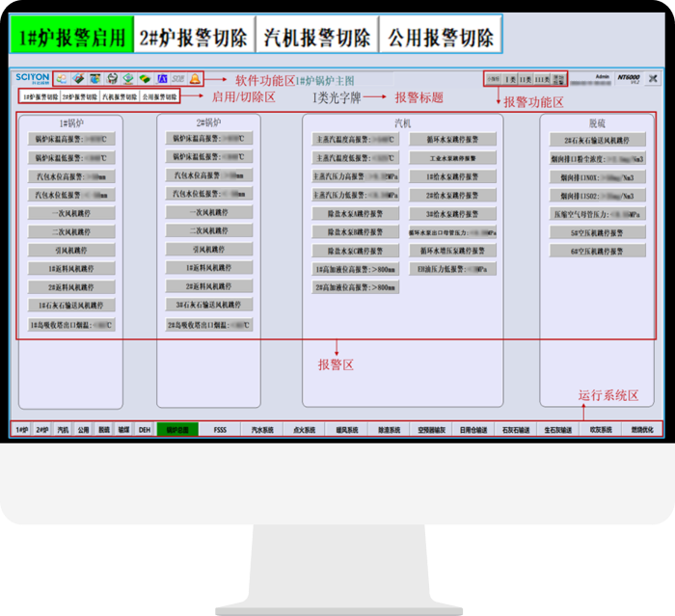Click the tools icon next to NT6000
This screenshot has width=675, height=616.
(x=653, y=78)
